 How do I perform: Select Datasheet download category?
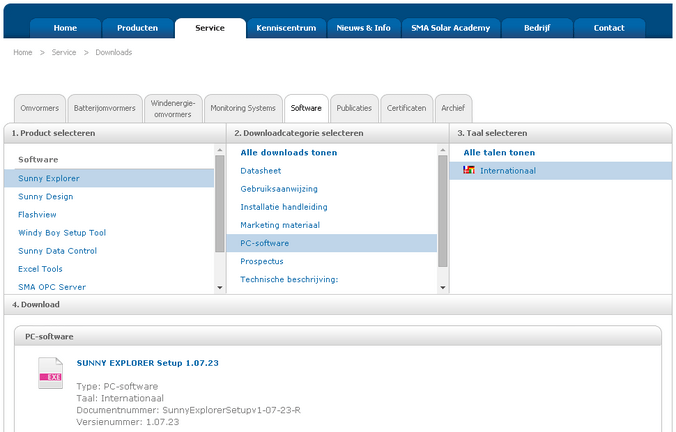(260, 171)
